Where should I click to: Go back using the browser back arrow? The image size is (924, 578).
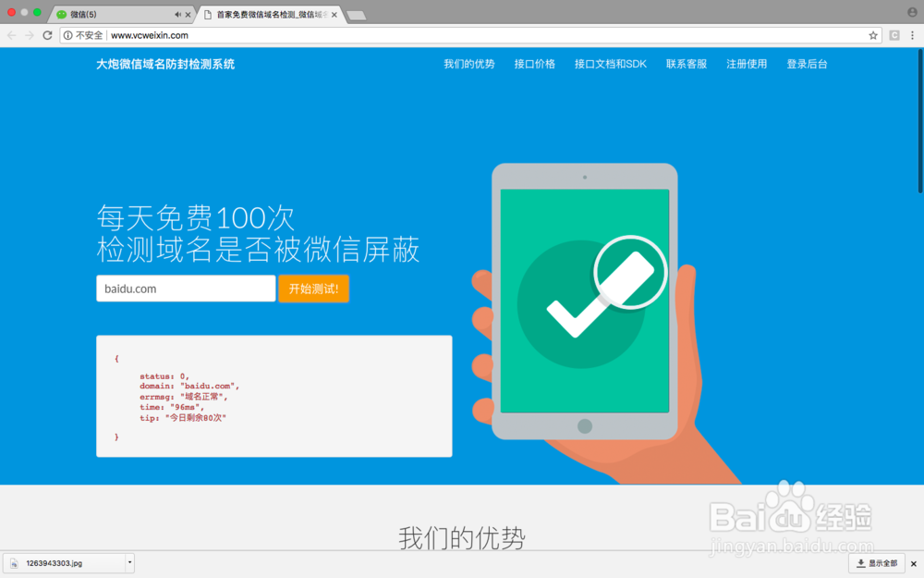[12, 35]
